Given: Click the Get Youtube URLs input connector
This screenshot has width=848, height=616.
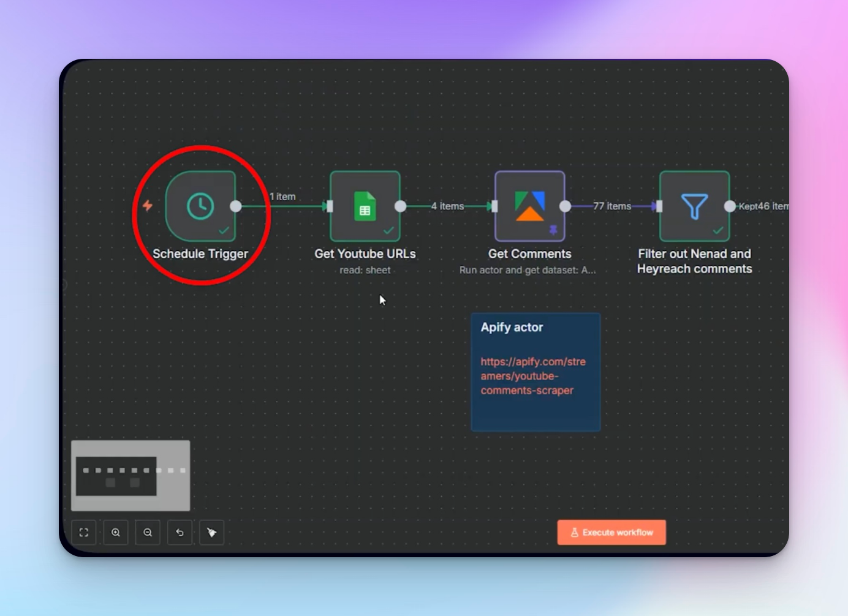Looking at the screenshot, I should coord(330,206).
